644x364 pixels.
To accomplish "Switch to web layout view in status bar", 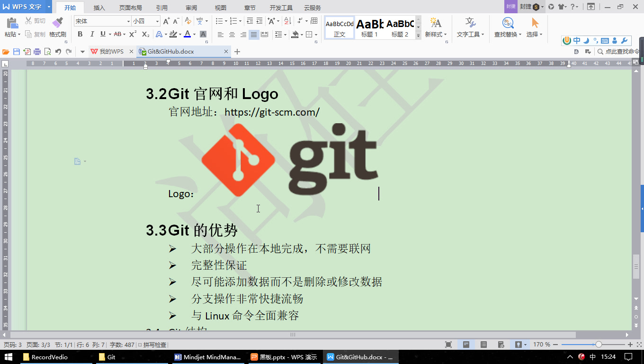I will pyautogui.click(x=501, y=345).
